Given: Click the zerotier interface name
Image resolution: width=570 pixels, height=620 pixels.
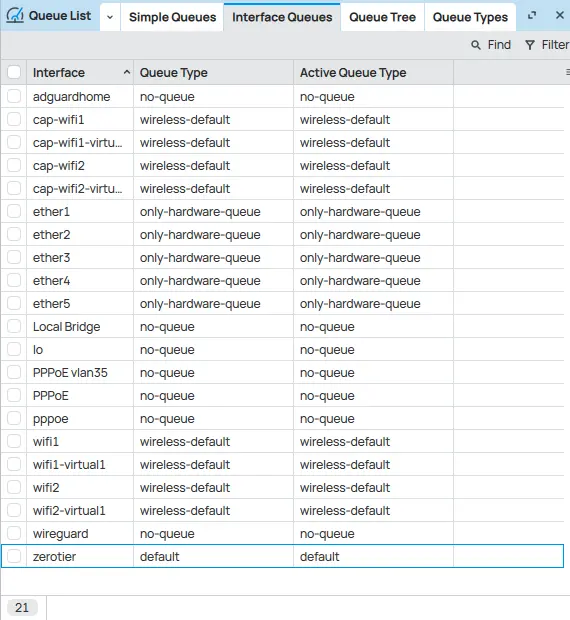Looking at the screenshot, I should 55,556.
